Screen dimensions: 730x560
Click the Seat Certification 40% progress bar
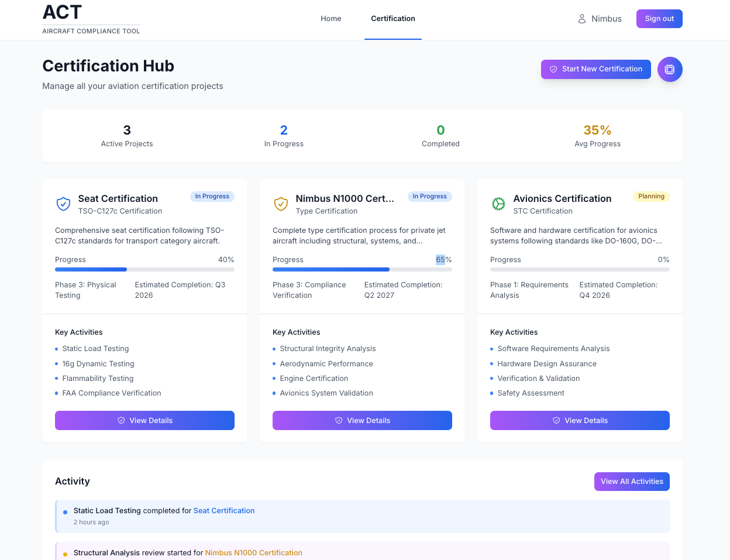tap(144, 269)
